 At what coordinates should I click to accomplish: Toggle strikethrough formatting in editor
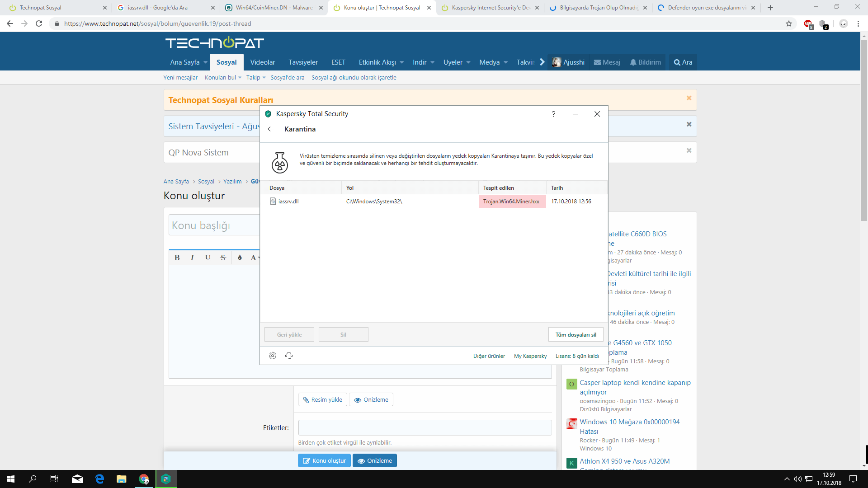pyautogui.click(x=223, y=258)
